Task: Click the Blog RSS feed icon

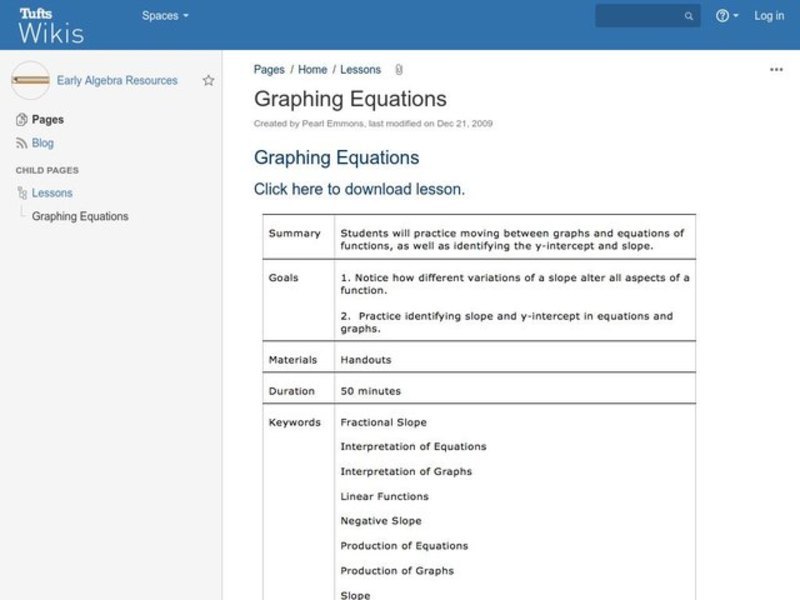Action: (x=23, y=142)
